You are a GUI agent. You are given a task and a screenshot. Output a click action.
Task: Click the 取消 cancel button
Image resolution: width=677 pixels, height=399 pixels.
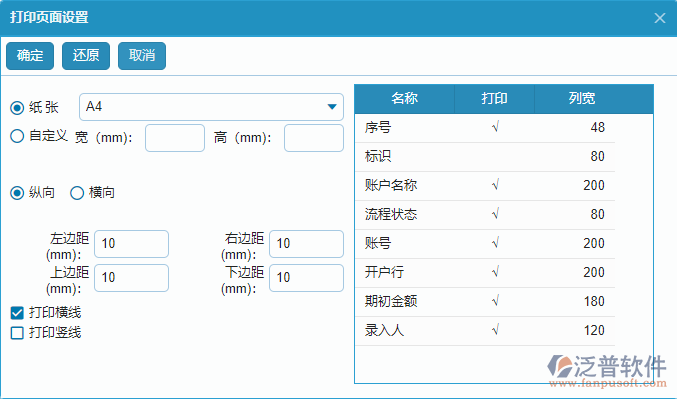pos(142,56)
